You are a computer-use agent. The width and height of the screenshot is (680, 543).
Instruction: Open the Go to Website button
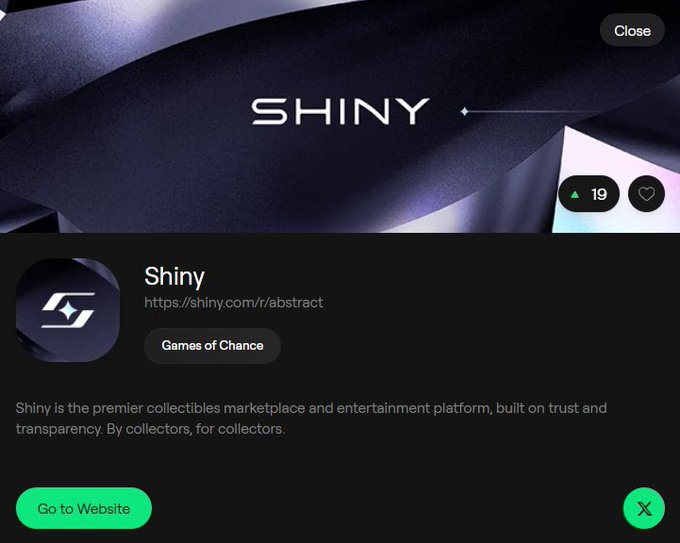(84, 508)
